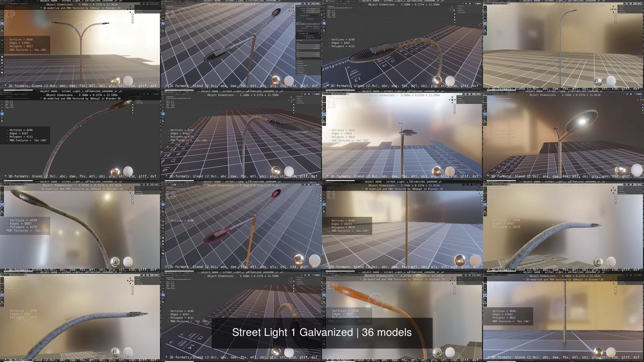Choose the Annotate pencil tool in View-sidebar tile
644x362 pixels.
163,27
